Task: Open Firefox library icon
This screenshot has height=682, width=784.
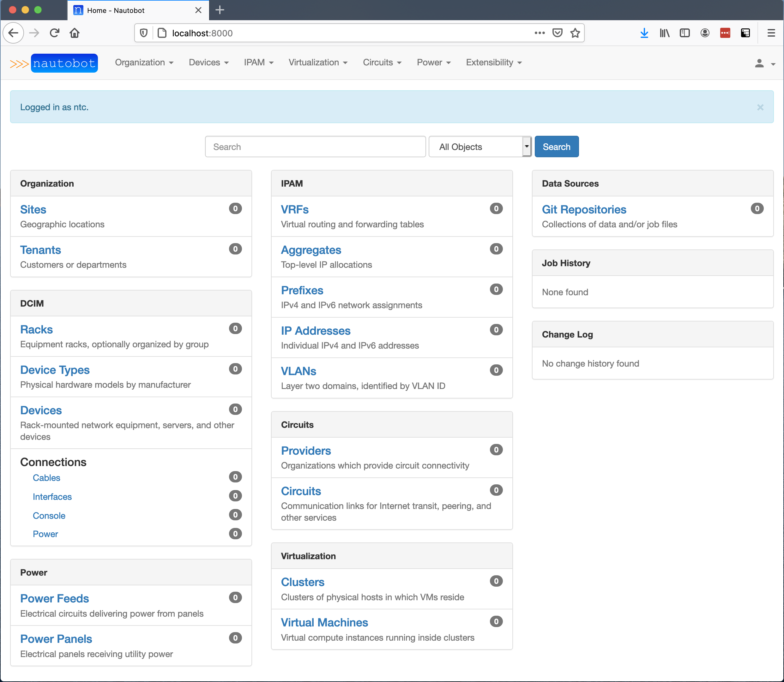Action: pos(664,33)
